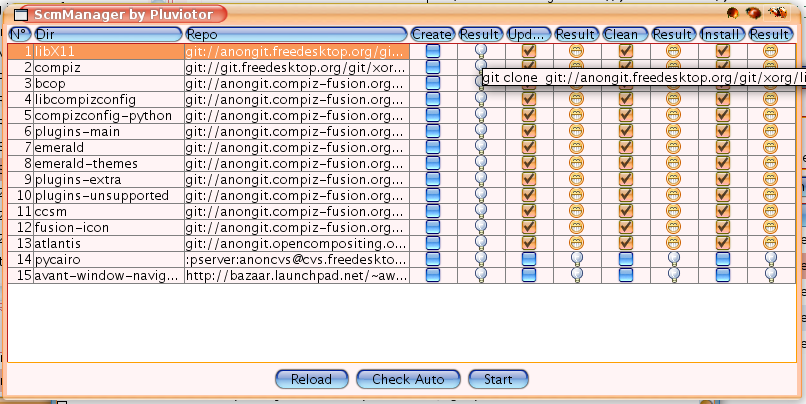Click avant-window-navigator Create result lightbulb icon
The width and height of the screenshot is (806, 404).
(481, 274)
